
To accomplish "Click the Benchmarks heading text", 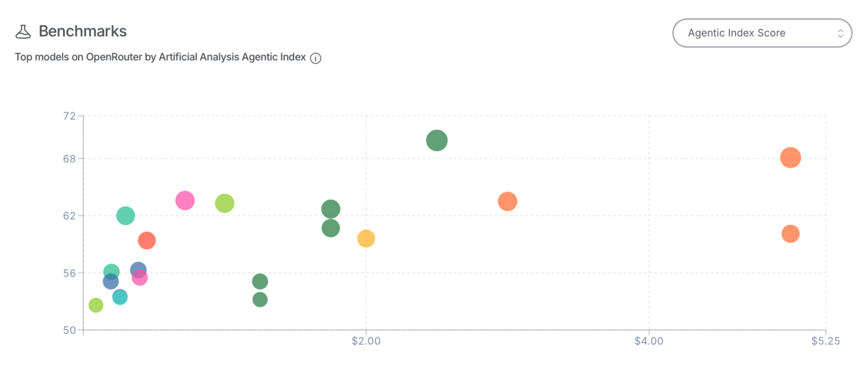I will (82, 31).
